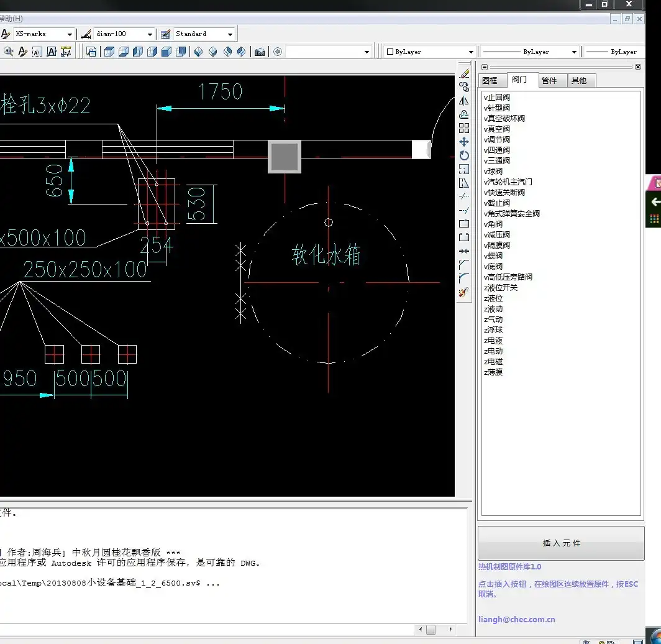Screen dimensions: 661x644
Task: Select the Copy objects tool
Action: [464, 87]
